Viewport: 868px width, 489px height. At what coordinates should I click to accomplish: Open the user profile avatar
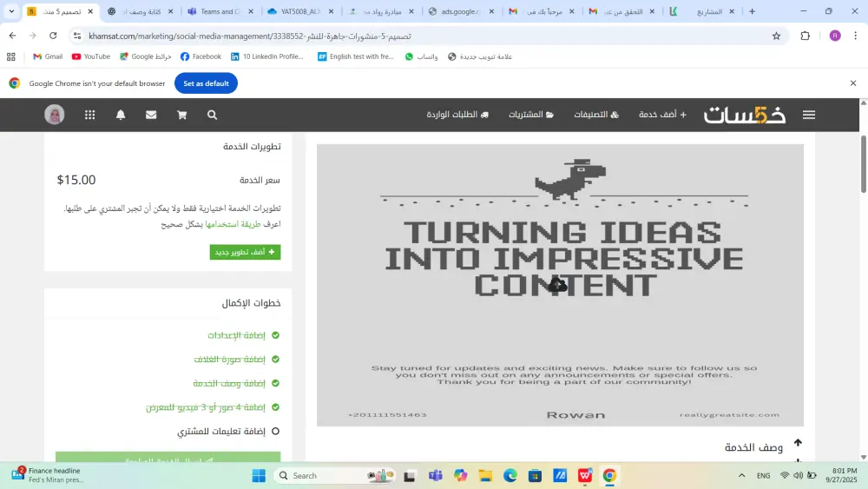click(x=54, y=115)
